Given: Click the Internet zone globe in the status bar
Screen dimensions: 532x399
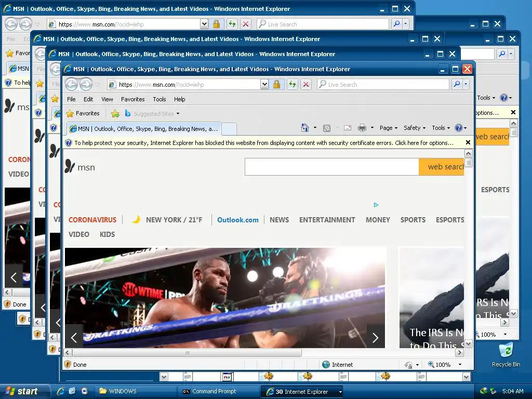Looking at the screenshot, I should [x=326, y=364].
